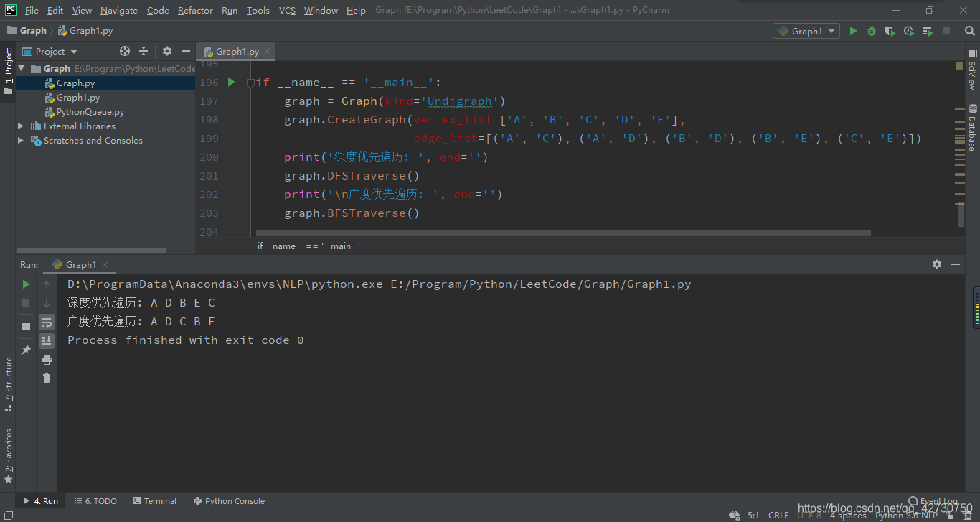The height and width of the screenshot is (522, 980).
Task: Hide the Project panel with minus icon
Action: (186, 51)
